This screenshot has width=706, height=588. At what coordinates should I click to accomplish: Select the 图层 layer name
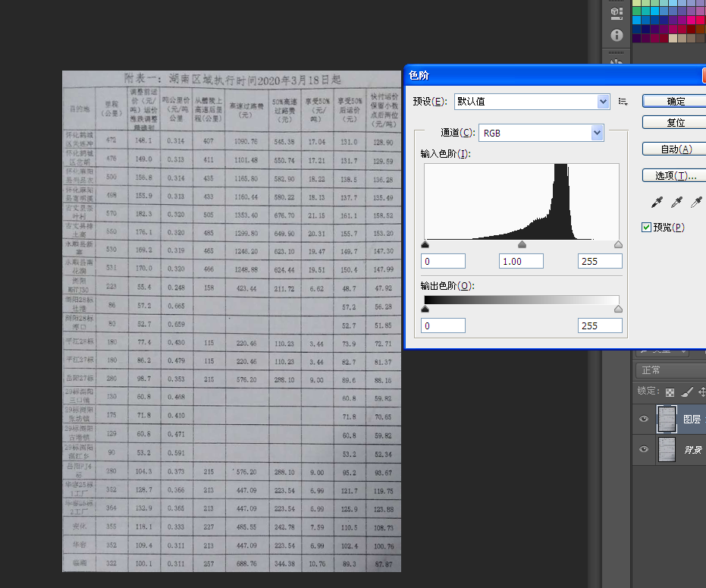coord(692,420)
